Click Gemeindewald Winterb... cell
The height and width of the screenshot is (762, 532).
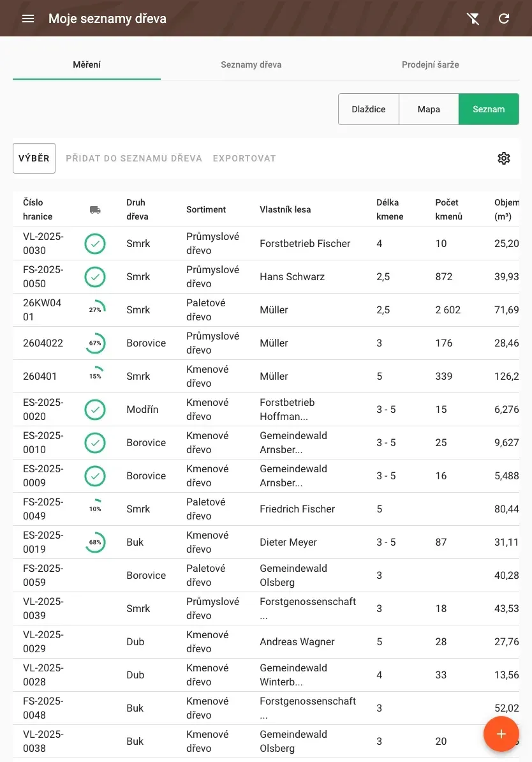point(293,675)
